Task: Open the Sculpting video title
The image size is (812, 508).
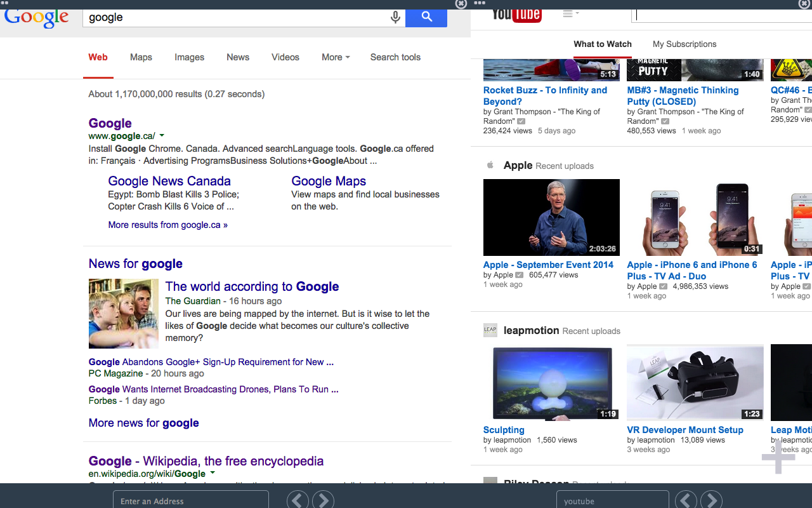Action: pyautogui.click(x=504, y=430)
